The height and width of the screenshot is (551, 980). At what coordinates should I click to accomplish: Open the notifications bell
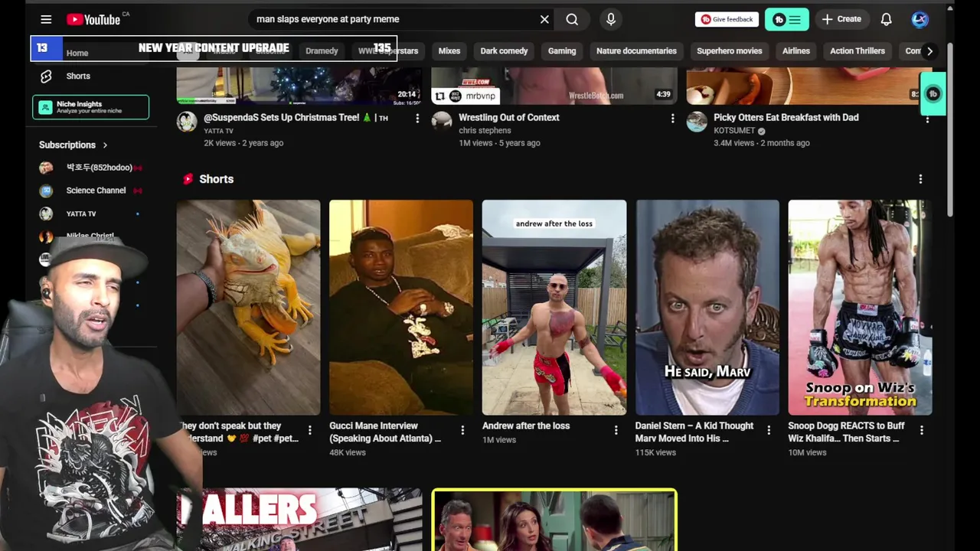(x=886, y=19)
